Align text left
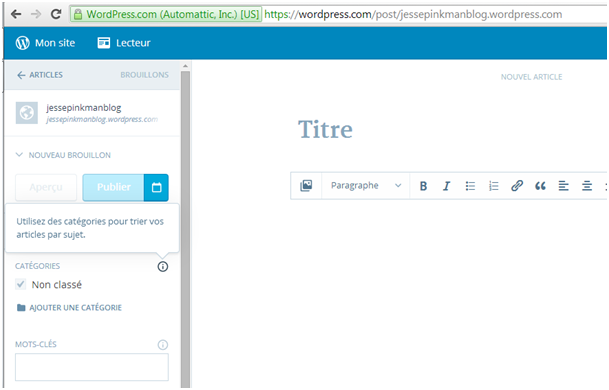This screenshot has width=609, height=390. [564, 186]
